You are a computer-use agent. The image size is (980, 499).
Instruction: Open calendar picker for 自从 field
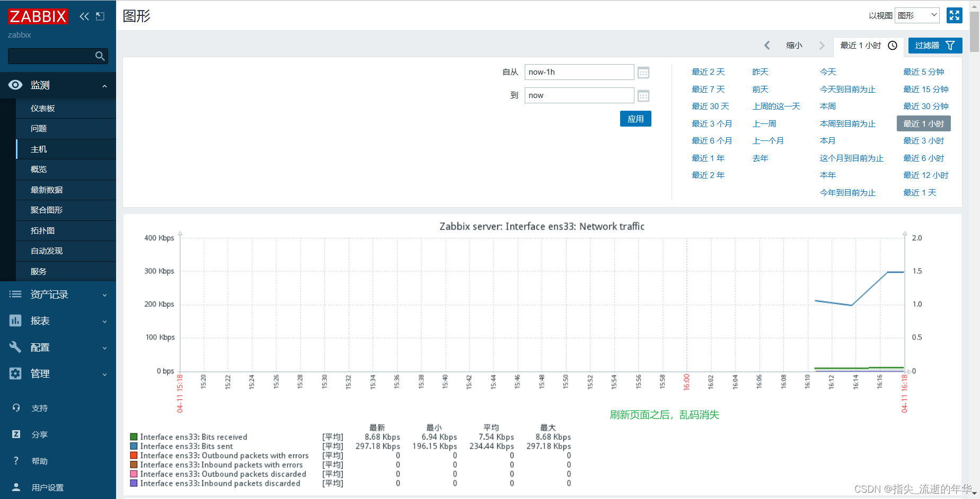643,73
